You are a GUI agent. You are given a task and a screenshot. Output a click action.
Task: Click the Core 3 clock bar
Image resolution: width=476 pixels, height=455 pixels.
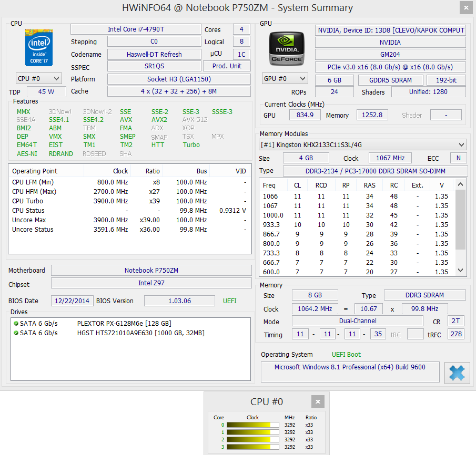(253, 447)
